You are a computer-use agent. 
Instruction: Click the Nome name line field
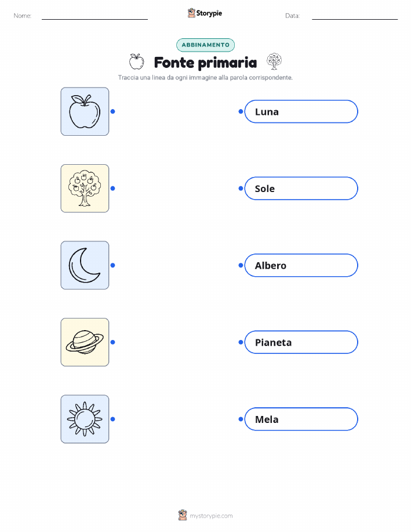click(x=94, y=16)
